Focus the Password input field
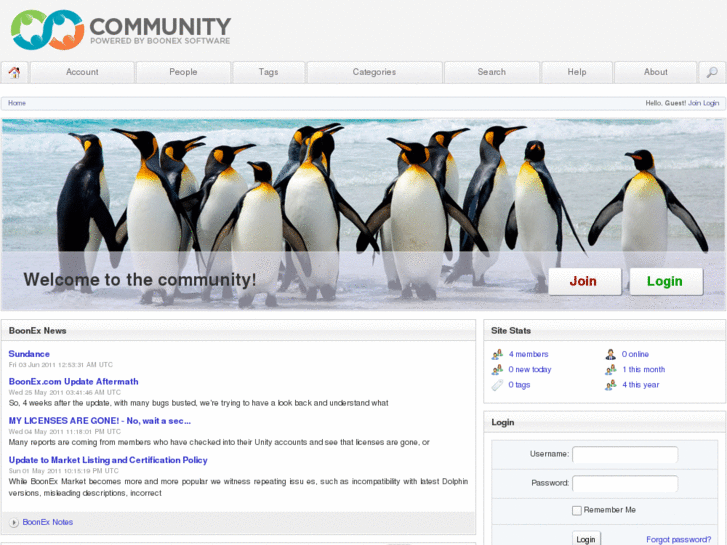This screenshot has height=545, width=727. click(x=625, y=483)
